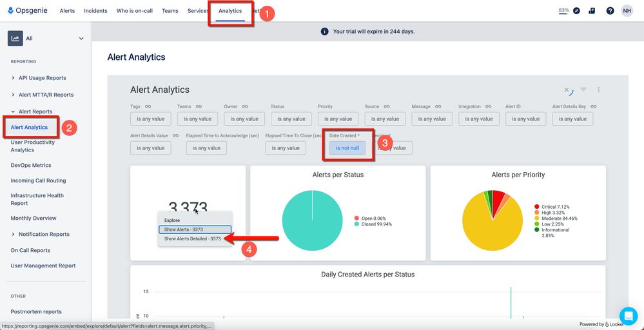
Task: Click the chart icon beside All
Action: click(15, 39)
